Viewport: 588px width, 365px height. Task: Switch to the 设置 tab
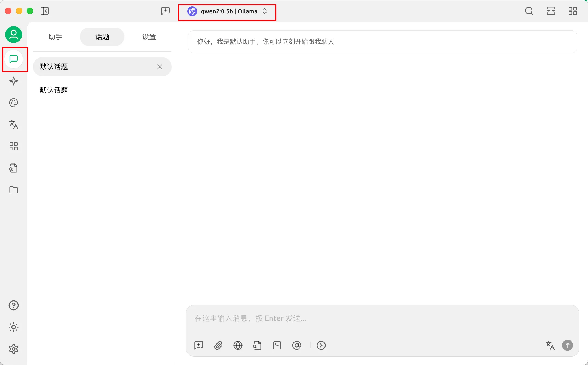coord(149,37)
